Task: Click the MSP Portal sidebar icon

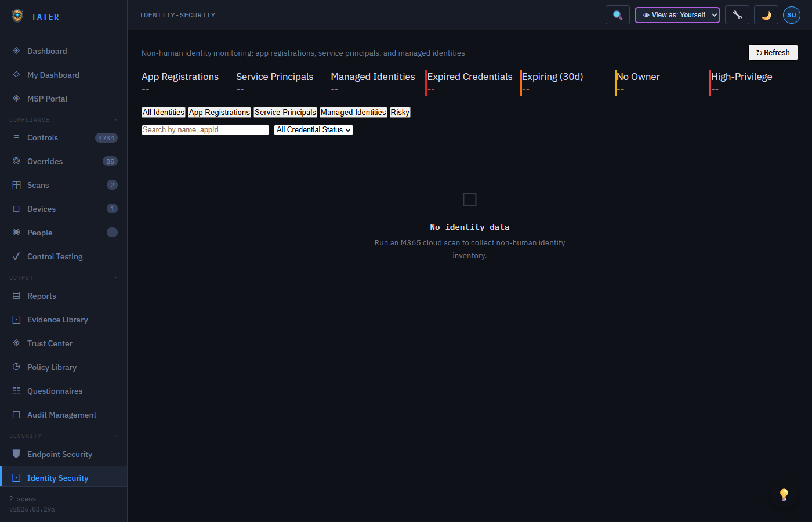Action: [x=16, y=99]
